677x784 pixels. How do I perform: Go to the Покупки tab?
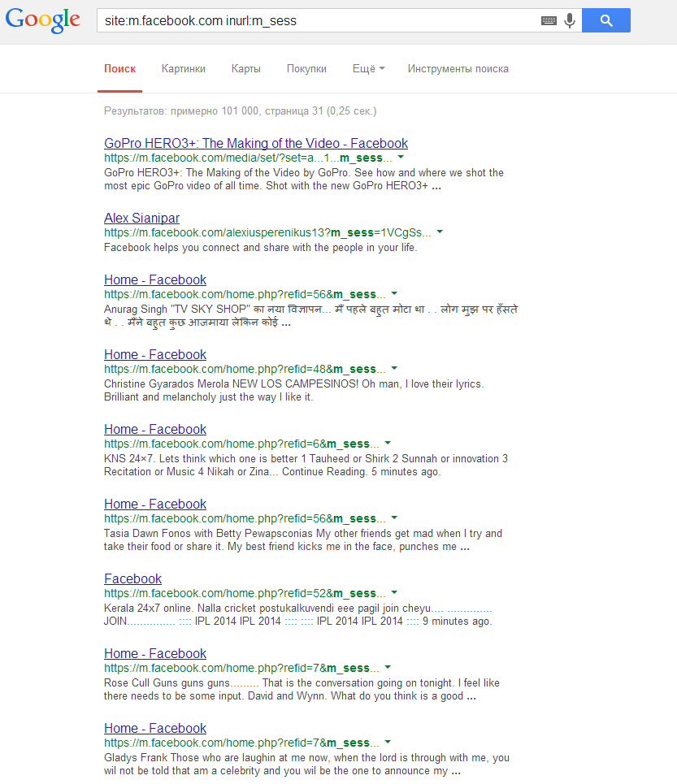pyautogui.click(x=306, y=69)
